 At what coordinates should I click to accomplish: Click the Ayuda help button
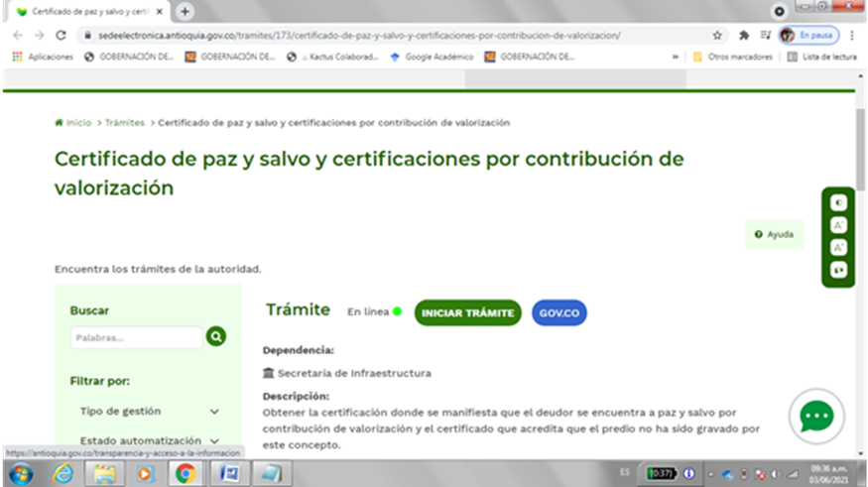tap(774, 234)
